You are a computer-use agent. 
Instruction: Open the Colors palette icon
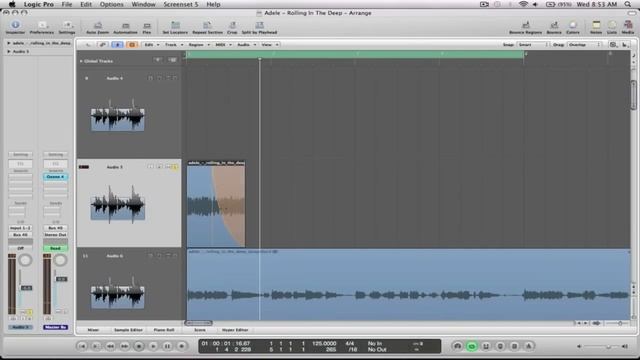[x=573, y=25]
